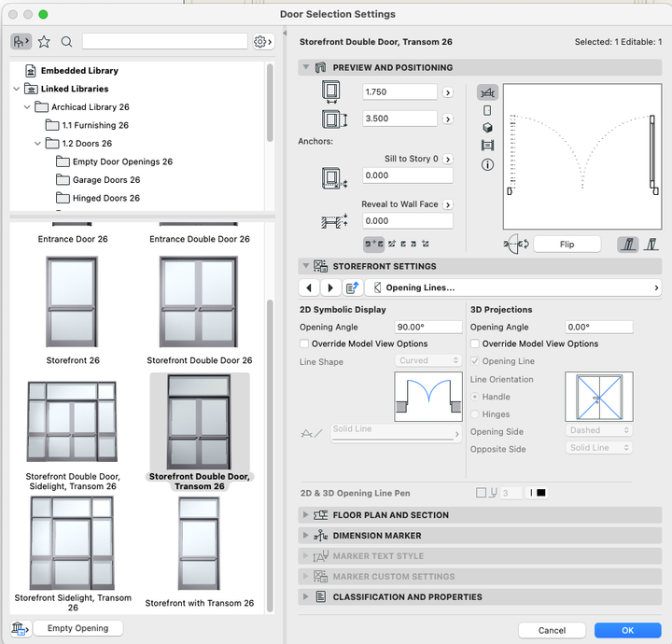672x644 pixels.
Task: Select the Garage Doors 26 folder
Action: pyautogui.click(x=105, y=180)
